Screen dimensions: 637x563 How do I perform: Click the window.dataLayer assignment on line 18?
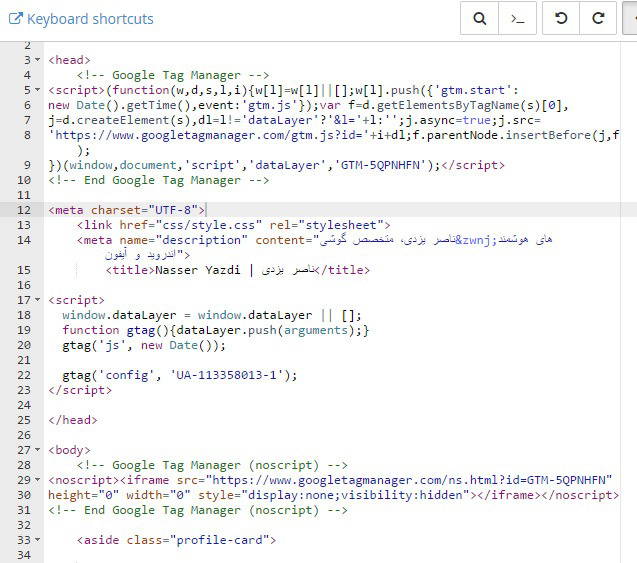coord(212,315)
